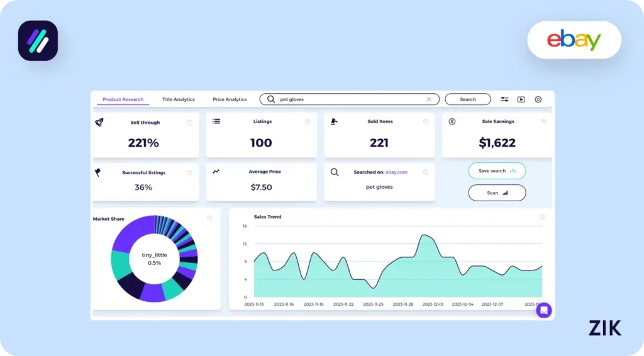This screenshot has width=644, height=356.
Task: Switch to the Price Analytics tab
Action: (230, 99)
